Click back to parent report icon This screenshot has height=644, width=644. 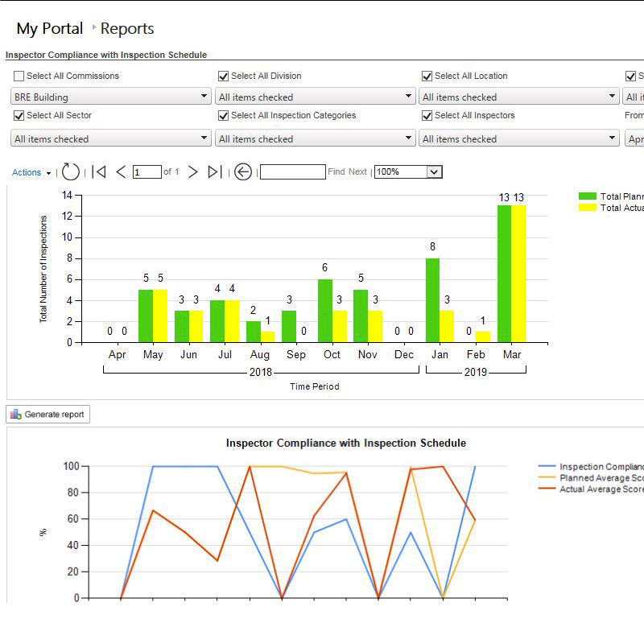pos(243,171)
